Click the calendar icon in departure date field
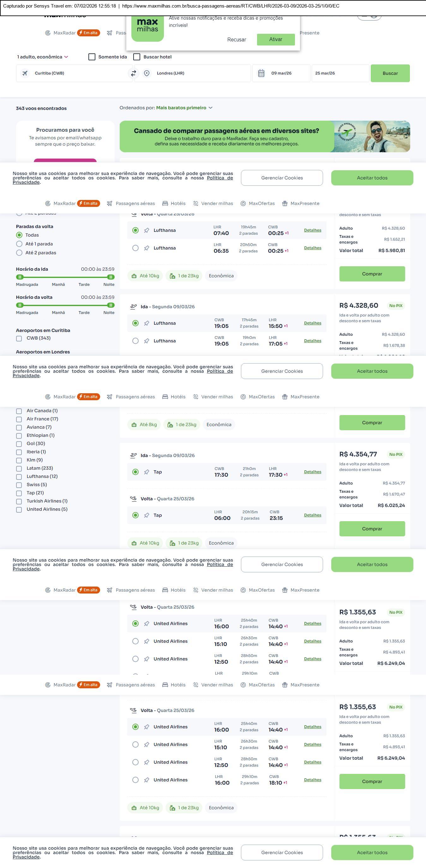The width and height of the screenshot is (426, 868). tap(261, 73)
